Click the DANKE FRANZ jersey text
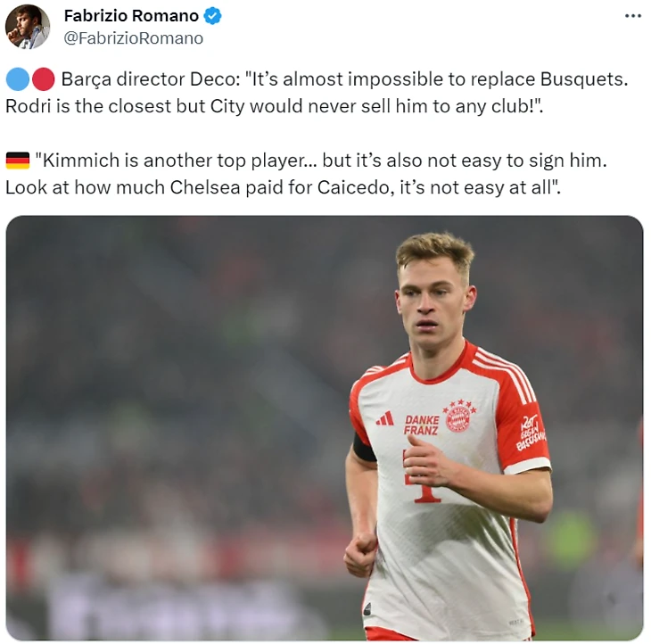Viewport: 651px width, 644px height. [421, 425]
